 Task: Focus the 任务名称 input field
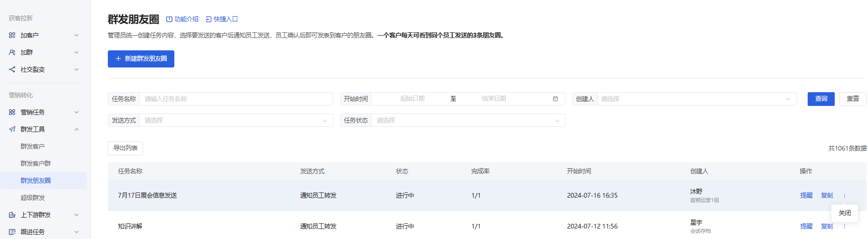point(236,99)
